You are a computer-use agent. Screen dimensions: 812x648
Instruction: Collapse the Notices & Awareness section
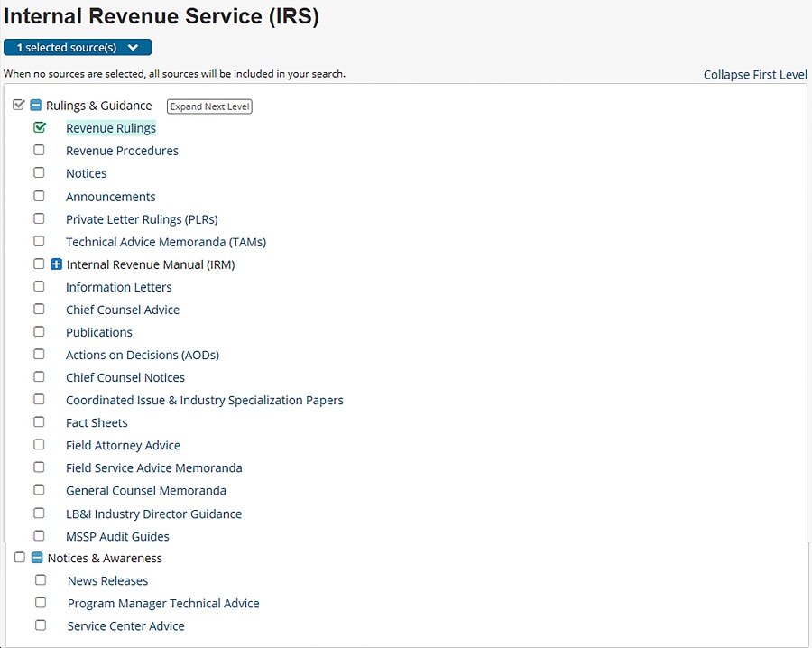point(37,558)
